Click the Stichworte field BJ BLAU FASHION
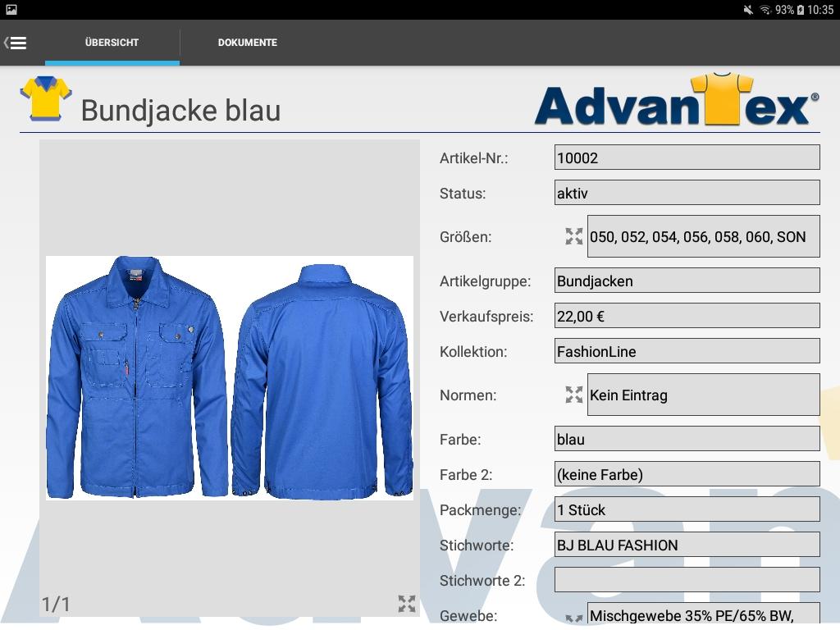840x630 pixels. coord(687,545)
